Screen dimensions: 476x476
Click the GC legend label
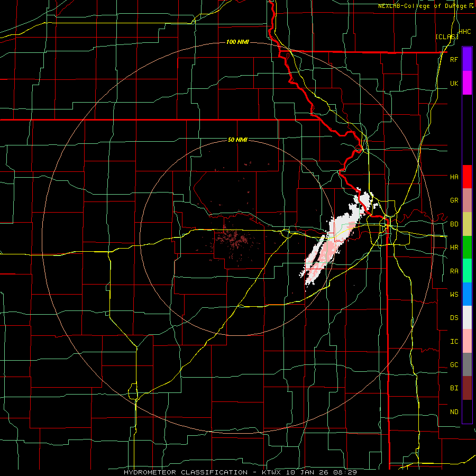(x=454, y=364)
